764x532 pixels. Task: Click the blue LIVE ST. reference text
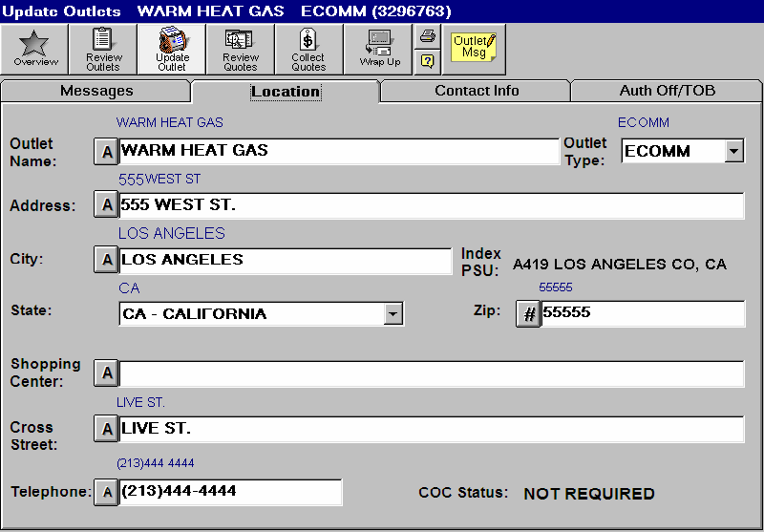(140, 402)
